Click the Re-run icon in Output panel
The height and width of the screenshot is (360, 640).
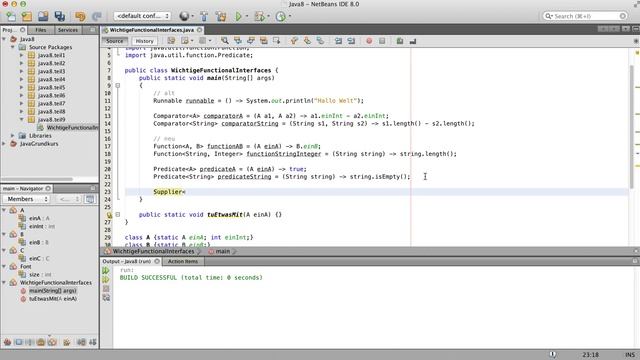pos(106,271)
